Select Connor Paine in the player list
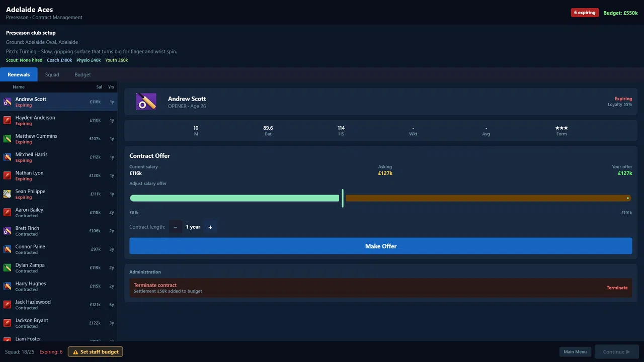Viewport: 644px width, 362px height. tap(58, 249)
